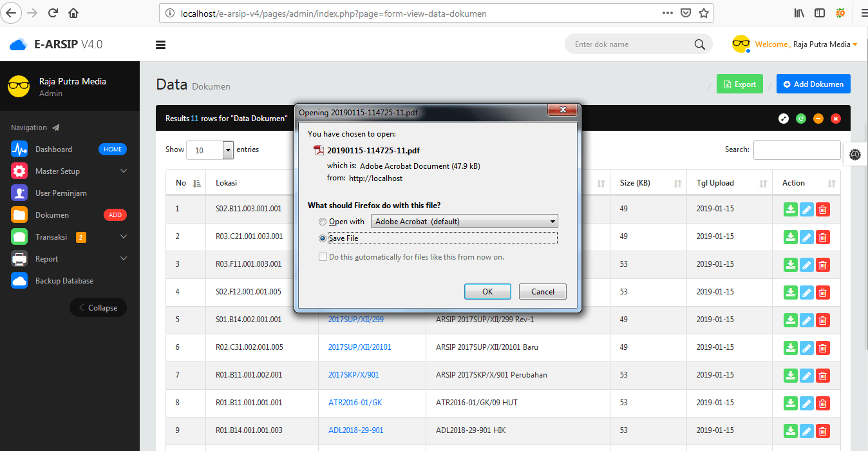
Task: Edit the document in row 3 using pencil icon
Action: click(x=806, y=264)
